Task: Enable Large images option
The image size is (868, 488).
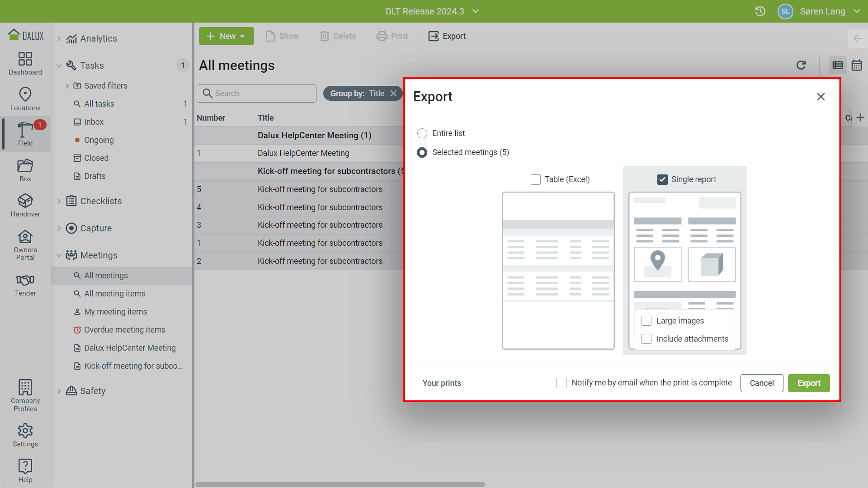Action: click(646, 321)
